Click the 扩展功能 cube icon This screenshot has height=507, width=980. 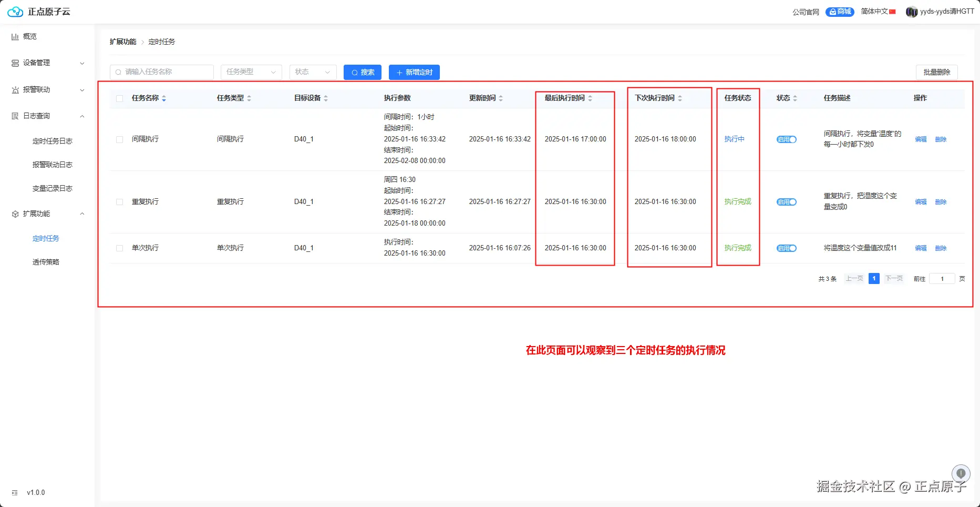[15, 214]
